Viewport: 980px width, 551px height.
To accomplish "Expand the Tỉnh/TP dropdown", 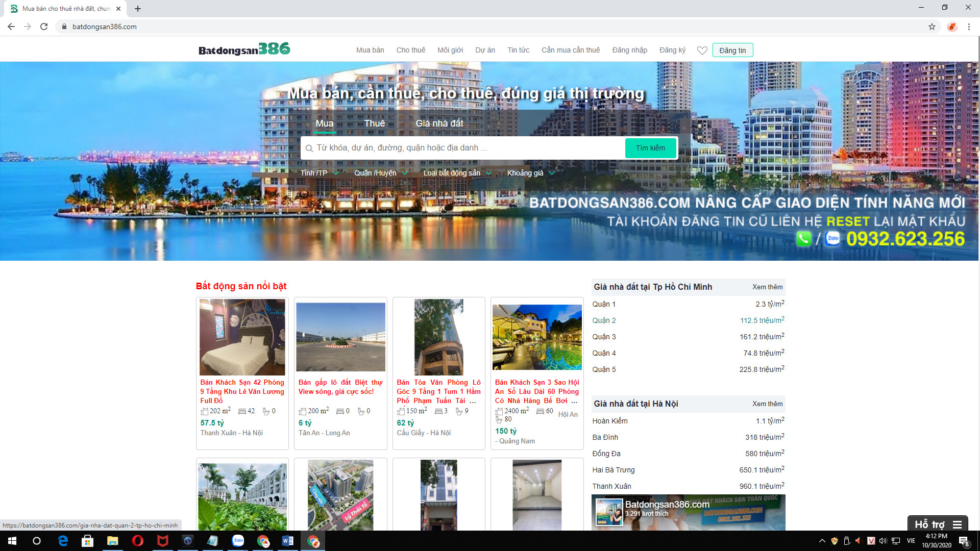I will tap(320, 173).
